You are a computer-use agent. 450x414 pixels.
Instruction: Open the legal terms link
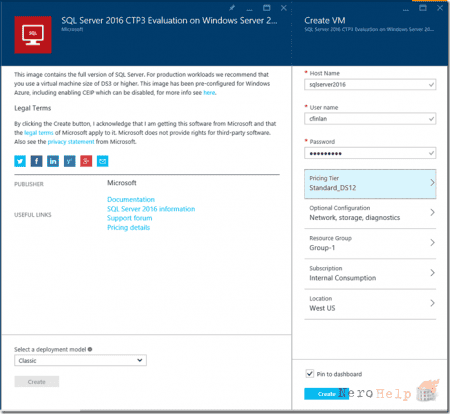point(39,133)
